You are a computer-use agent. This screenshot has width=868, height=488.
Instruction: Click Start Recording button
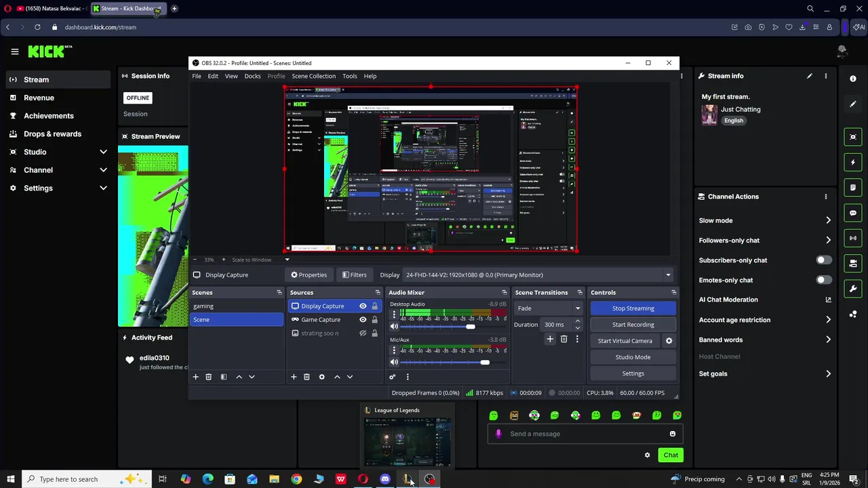[633, 325]
